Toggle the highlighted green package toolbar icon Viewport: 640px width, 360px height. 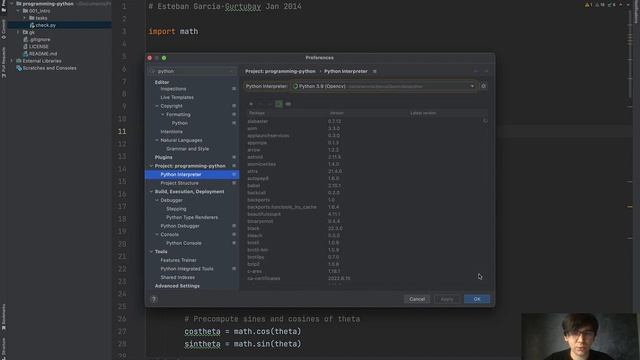(x=279, y=104)
